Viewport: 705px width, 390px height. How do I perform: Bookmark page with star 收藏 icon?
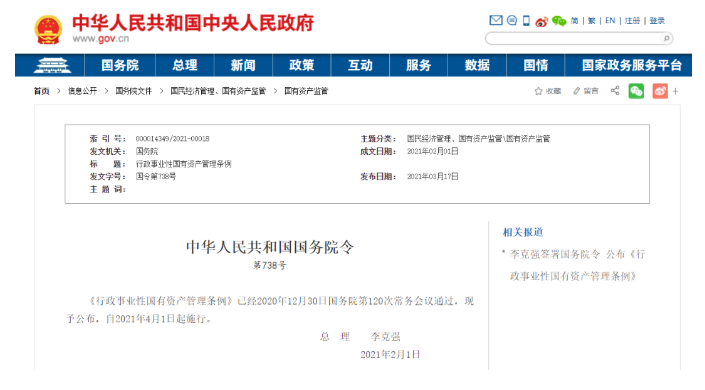click(x=548, y=91)
